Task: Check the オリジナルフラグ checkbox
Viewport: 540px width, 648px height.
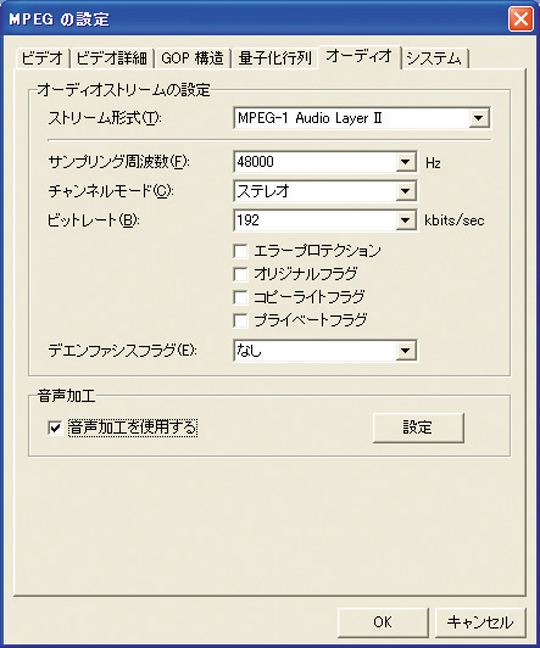Action: point(240,274)
